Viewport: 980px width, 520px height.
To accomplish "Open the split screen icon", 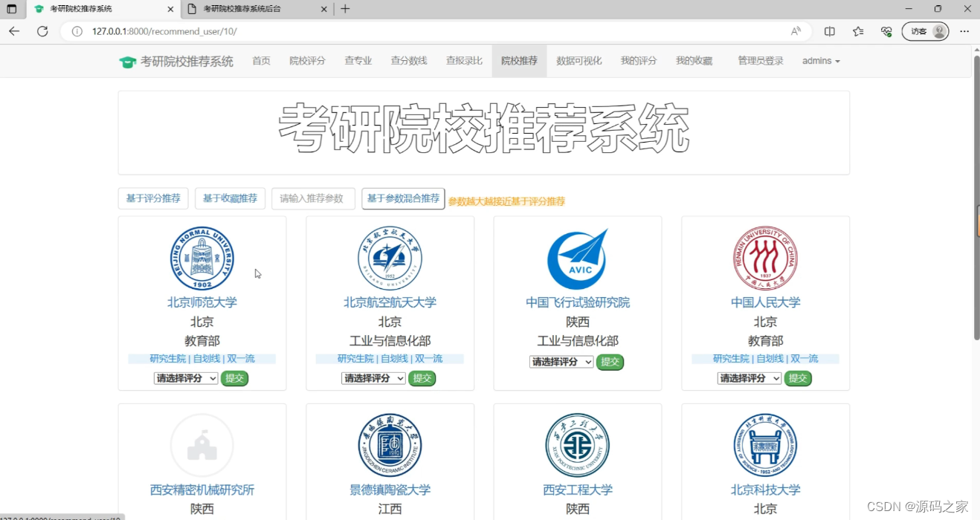I will 830,31.
